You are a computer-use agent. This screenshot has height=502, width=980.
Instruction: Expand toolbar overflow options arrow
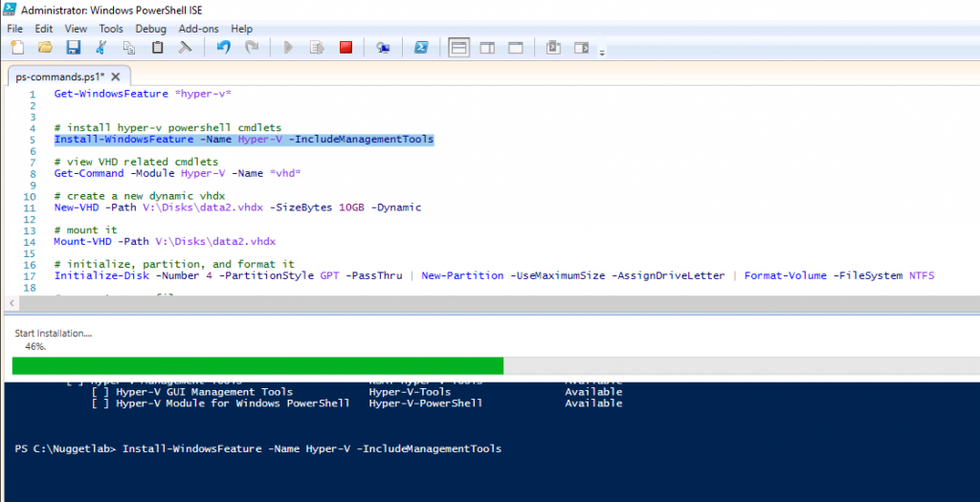click(x=602, y=53)
